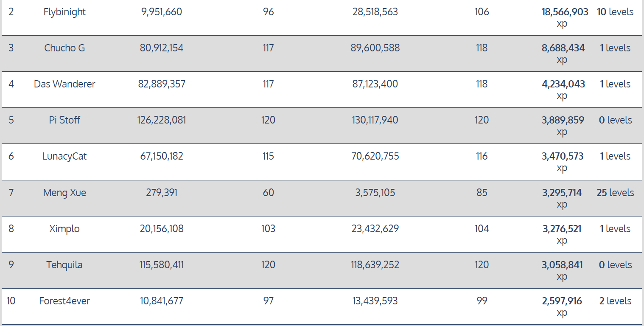This screenshot has height=326, width=644.
Task: Select the rank 10 number cell
Action: point(11,301)
